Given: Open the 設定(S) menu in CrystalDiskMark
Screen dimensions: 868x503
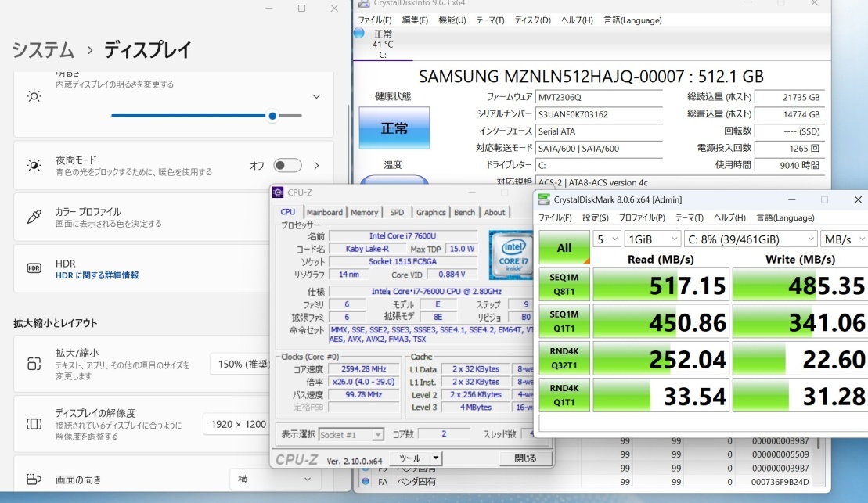Looking at the screenshot, I should [x=595, y=217].
